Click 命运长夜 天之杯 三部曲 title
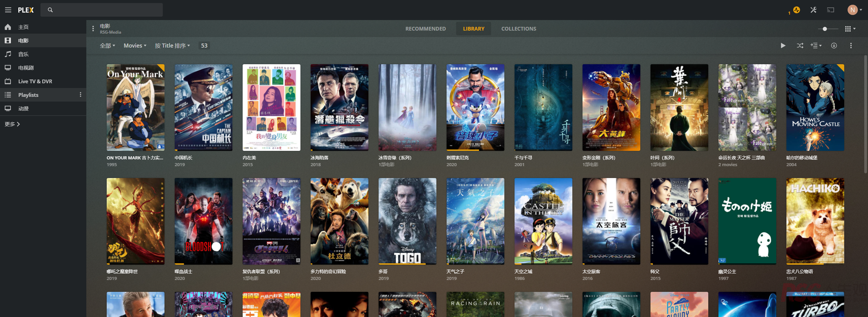Image resolution: width=868 pixels, height=317 pixels. [x=742, y=158]
